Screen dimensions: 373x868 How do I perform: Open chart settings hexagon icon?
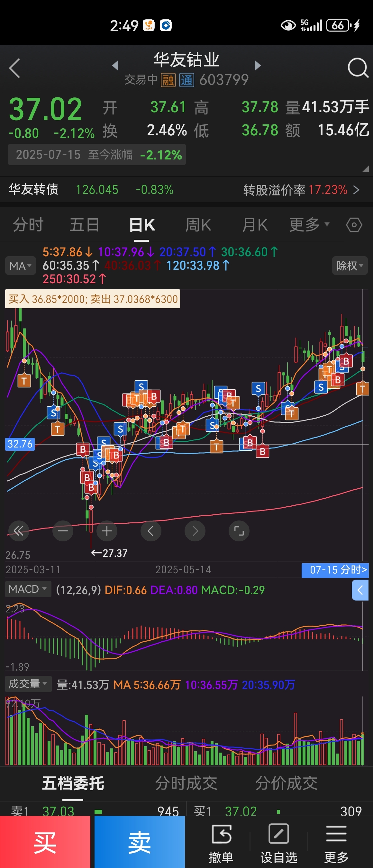[x=354, y=225]
